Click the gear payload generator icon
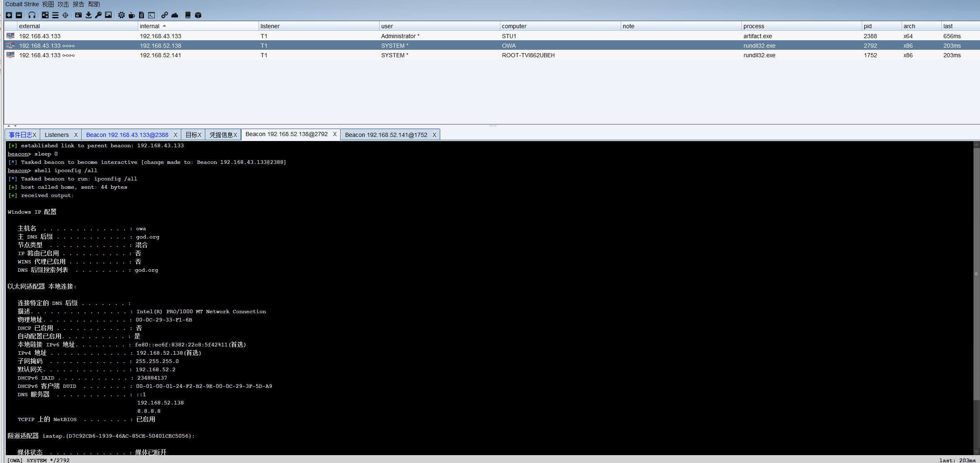980x463 pixels. pyautogui.click(x=121, y=15)
